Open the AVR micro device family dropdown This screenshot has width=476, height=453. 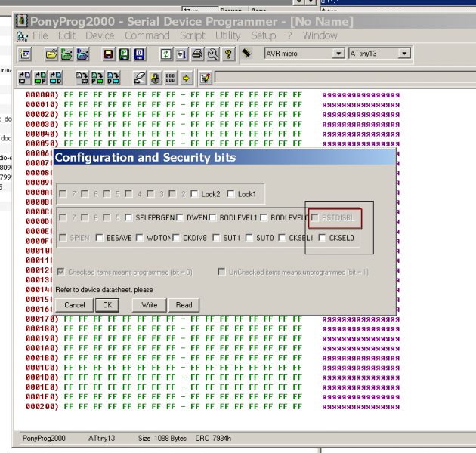point(338,54)
